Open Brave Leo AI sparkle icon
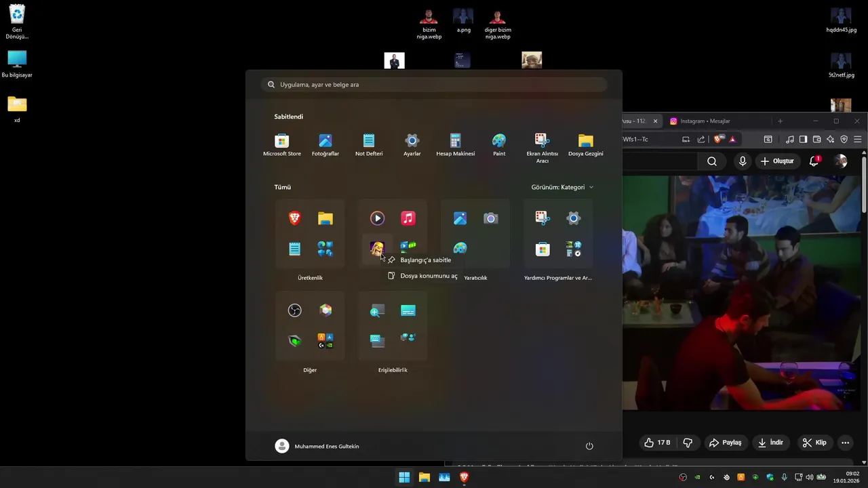The height and width of the screenshot is (488, 868). click(x=830, y=140)
